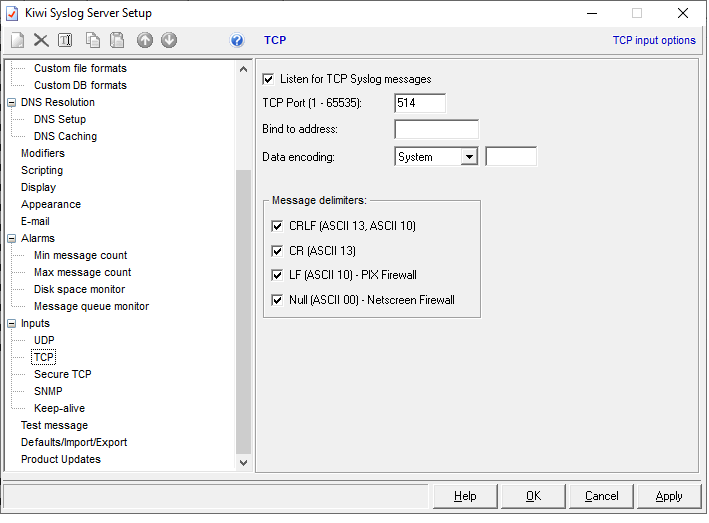Minimize the Kiwi Syslog Setup window
This screenshot has height=523, width=709.
592,13
